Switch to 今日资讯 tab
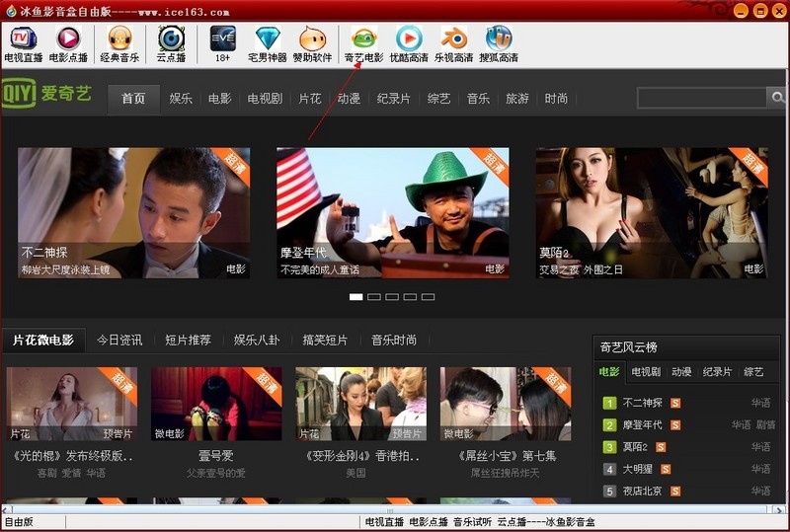The image size is (790, 532). 119,341
